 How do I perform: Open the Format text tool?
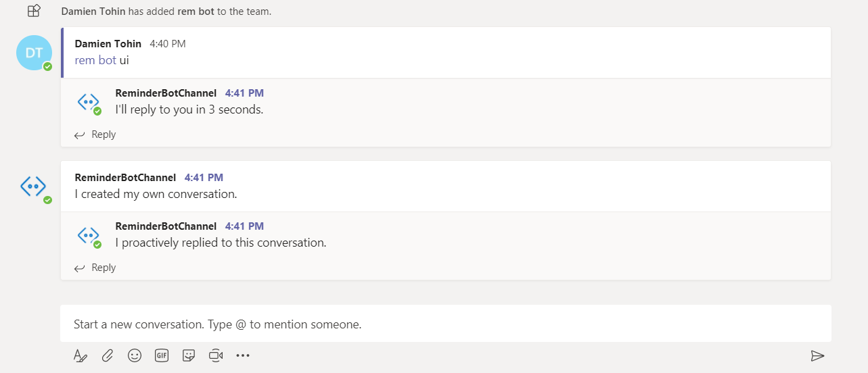pyautogui.click(x=81, y=356)
